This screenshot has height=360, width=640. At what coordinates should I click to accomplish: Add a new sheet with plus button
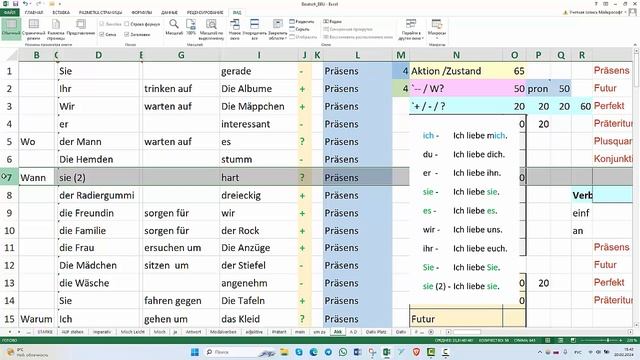(431, 332)
